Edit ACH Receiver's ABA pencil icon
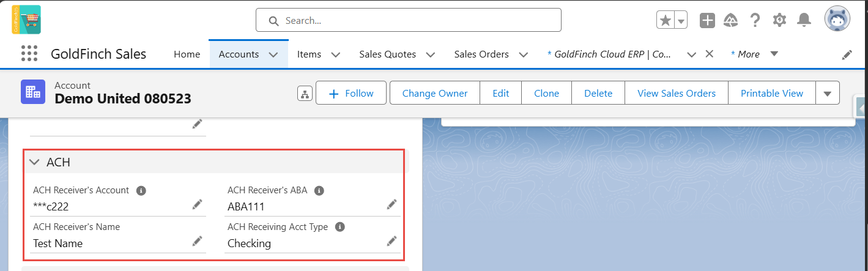This screenshot has height=271, width=868. tap(391, 204)
